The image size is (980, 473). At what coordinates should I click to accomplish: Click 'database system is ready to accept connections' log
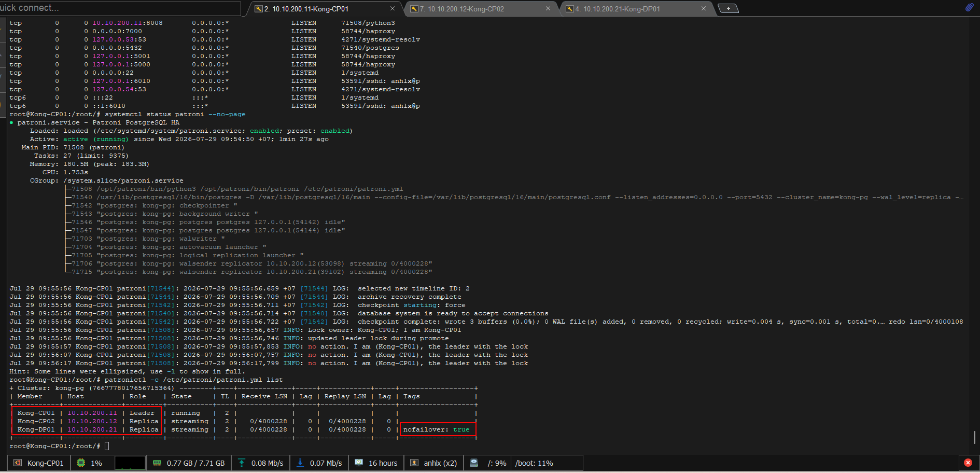pyautogui.click(x=453, y=313)
